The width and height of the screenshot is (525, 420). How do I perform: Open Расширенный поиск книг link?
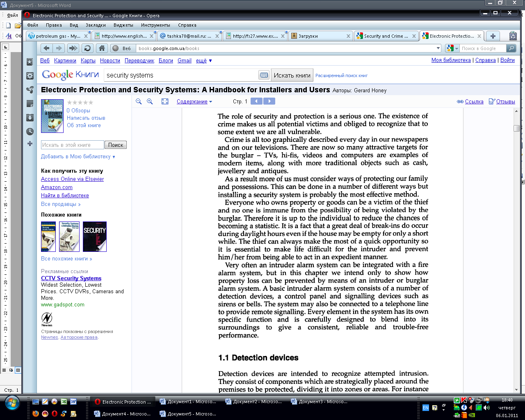341,75
